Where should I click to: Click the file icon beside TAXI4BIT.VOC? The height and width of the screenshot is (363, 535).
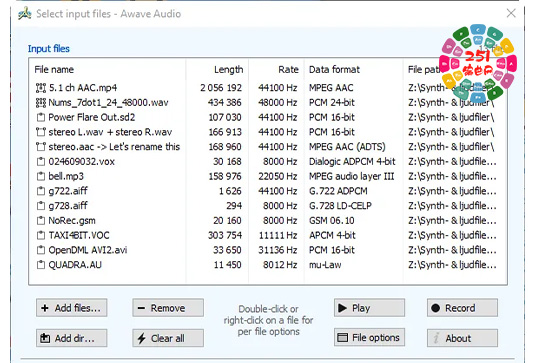point(41,235)
